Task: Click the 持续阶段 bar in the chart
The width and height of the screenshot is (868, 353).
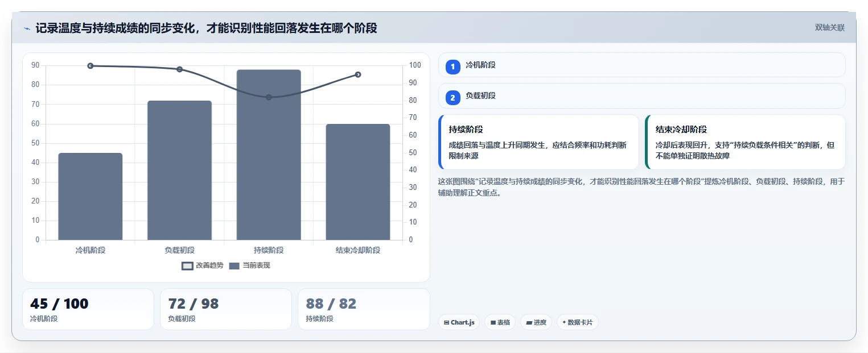Action: (269, 155)
